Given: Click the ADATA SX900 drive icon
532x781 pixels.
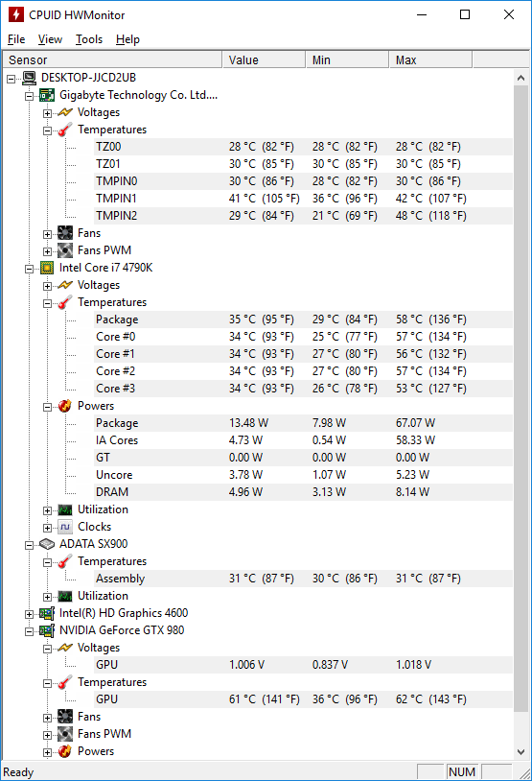Looking at the screenshot, I should pos(47,544).
